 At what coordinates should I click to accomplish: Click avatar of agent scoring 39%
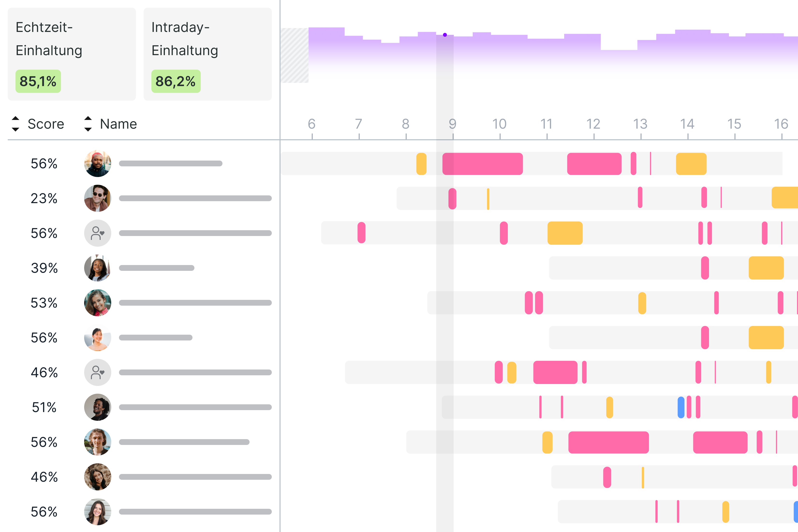tap(98, 268)
